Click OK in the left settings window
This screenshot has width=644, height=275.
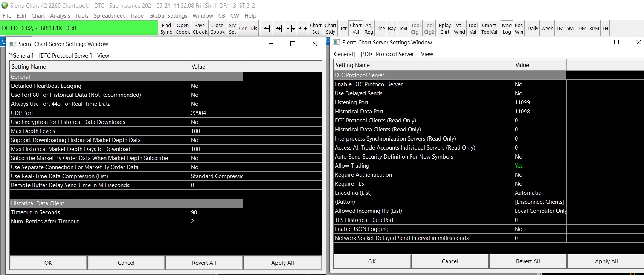point(48,263)
